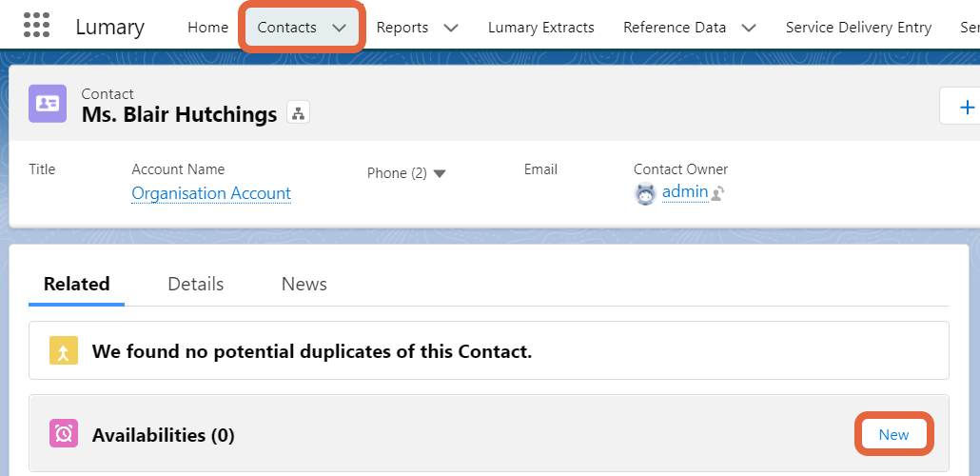The image size is (980, 476).
Task: Expand the Reference Data dropdown chevron
Action: pyautogui.click(x=748, y=28)
